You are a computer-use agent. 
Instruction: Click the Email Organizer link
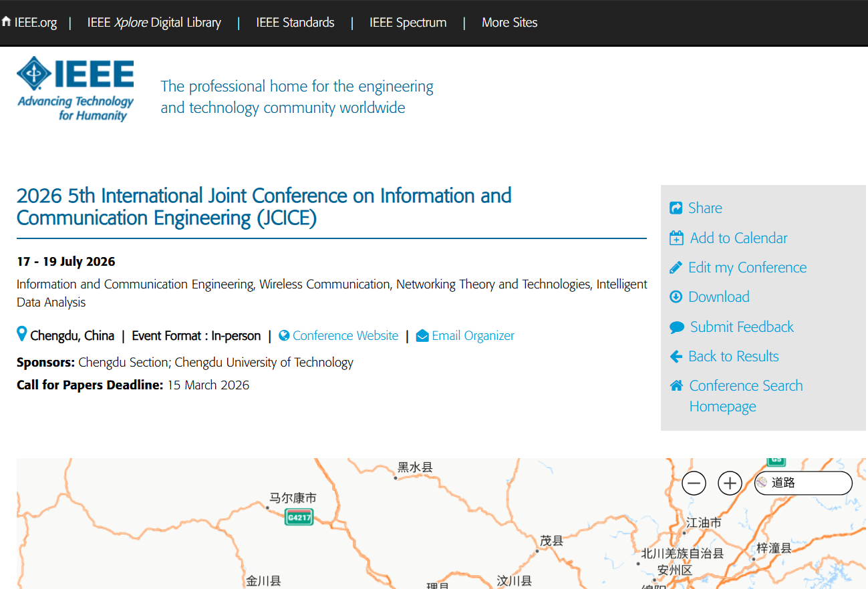click(x=473, y=336)
